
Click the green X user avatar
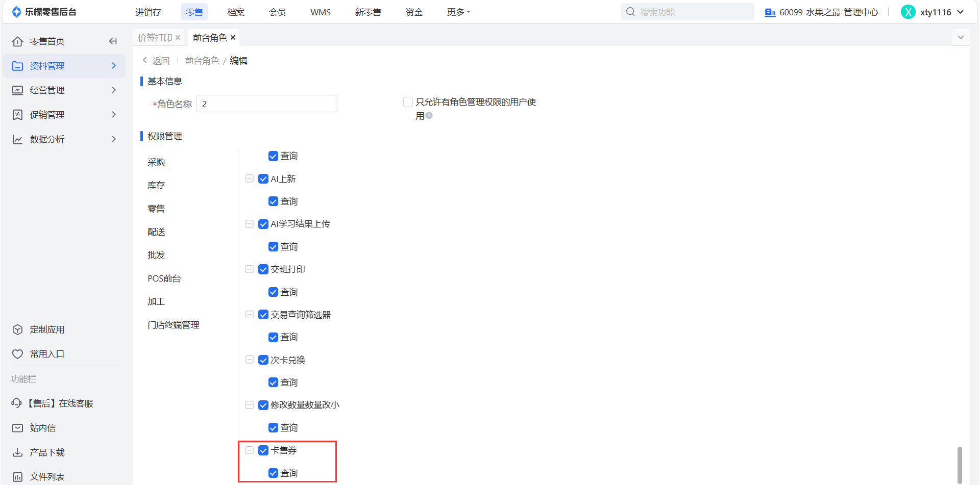coord(908,12)
